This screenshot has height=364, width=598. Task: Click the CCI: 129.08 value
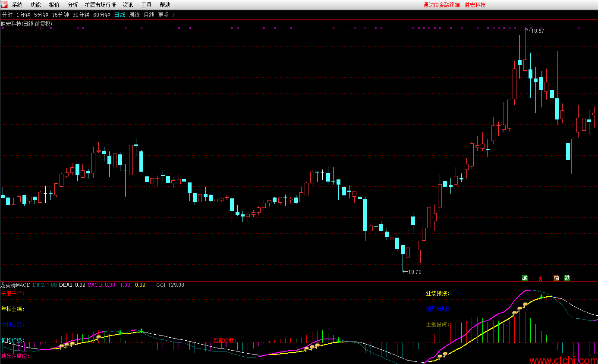click(170, 285)
